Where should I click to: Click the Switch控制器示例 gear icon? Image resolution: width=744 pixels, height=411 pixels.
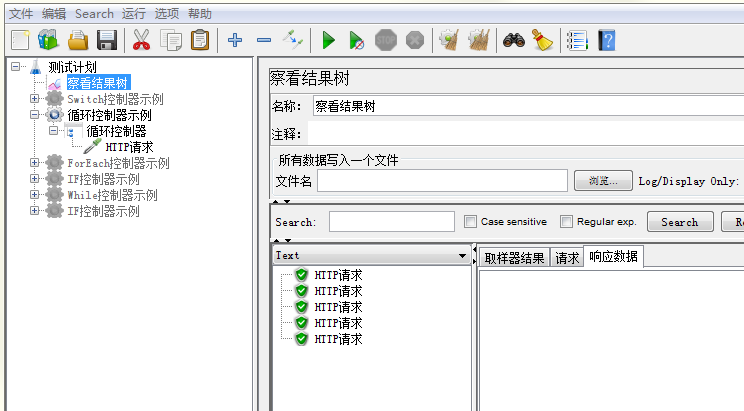(54, 99)
